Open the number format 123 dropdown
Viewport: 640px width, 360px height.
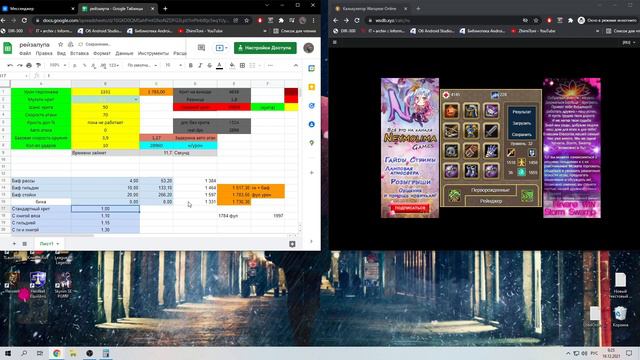[114, 65]
